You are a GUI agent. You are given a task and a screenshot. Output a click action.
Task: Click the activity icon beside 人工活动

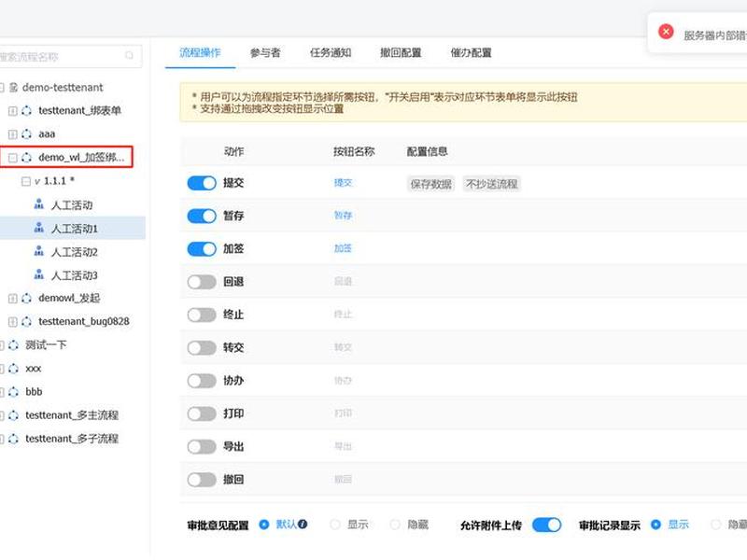pyautogui.click(x=39, y=204)
